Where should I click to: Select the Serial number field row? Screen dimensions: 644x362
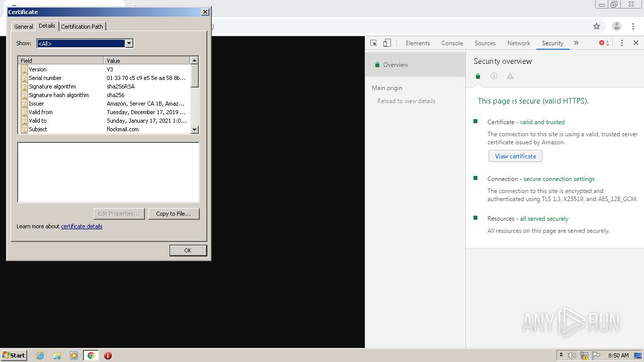(104, 78)
